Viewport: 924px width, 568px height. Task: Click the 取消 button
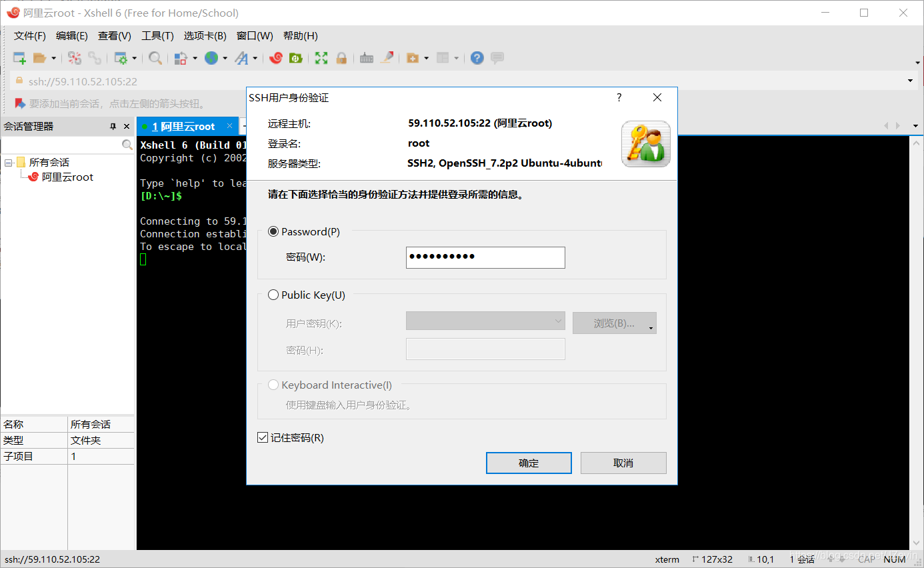point(623,463)
